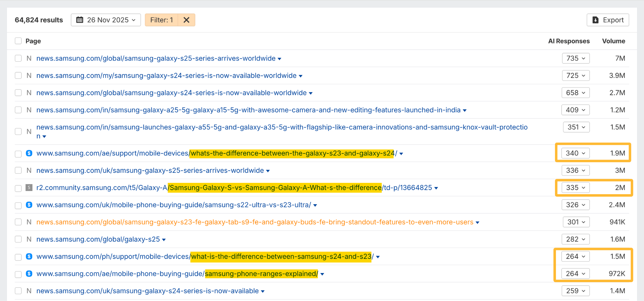Check the select-all checkbox in the header
The image size is (644, 301).
click(18, 41)
